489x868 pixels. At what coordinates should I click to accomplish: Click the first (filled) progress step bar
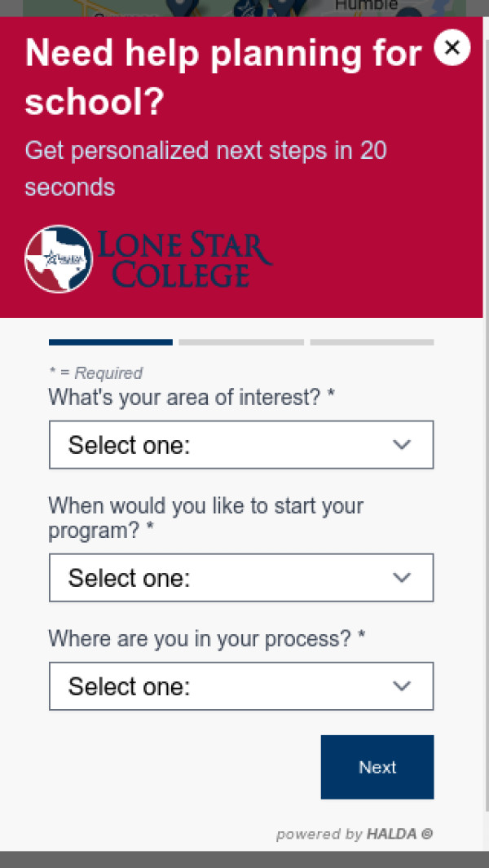click(x=111, y=342)
